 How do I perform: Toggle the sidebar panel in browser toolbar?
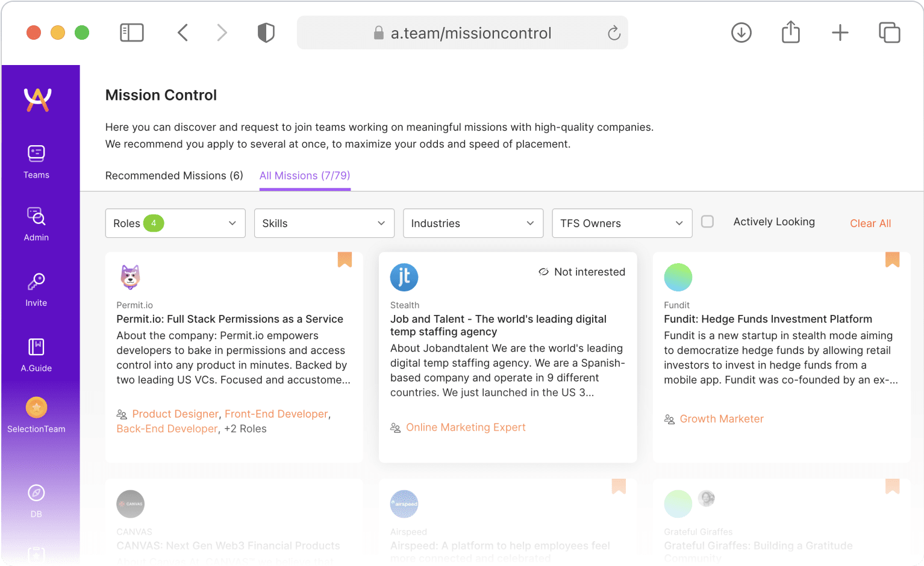pos(132,33)
